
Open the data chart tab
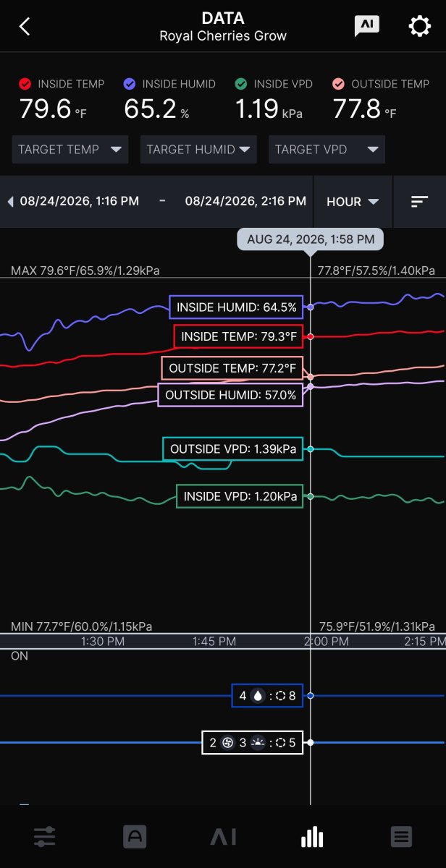(x=312, y=837)
